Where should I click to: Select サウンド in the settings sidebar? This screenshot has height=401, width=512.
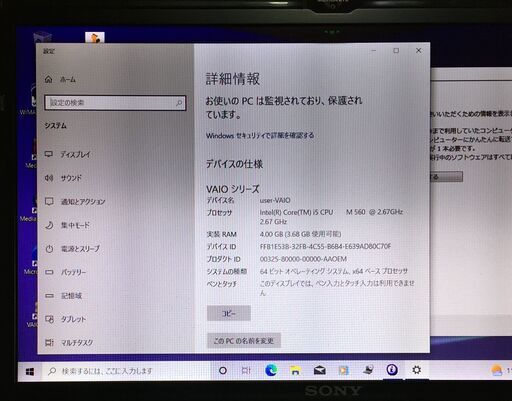tap(71, 178)
